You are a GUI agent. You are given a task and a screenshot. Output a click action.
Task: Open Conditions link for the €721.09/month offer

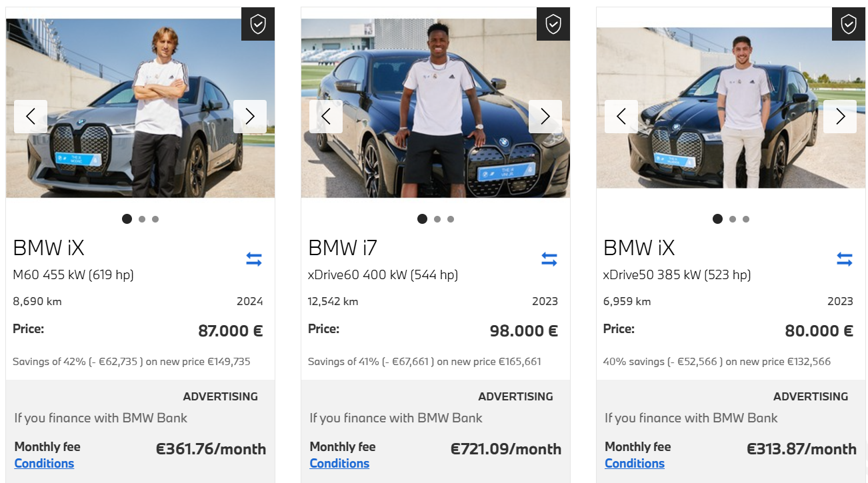click(x=339, y=464)
